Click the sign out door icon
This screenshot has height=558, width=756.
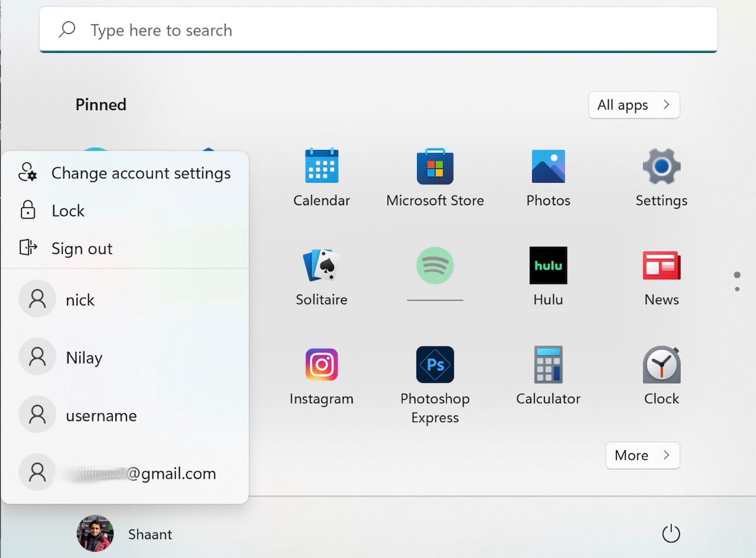tap(28, 248)
